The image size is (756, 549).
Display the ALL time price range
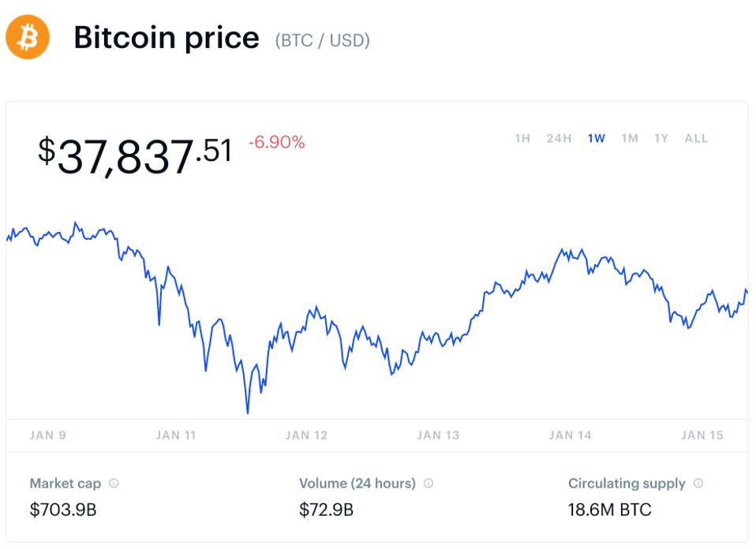coord(696,139)
